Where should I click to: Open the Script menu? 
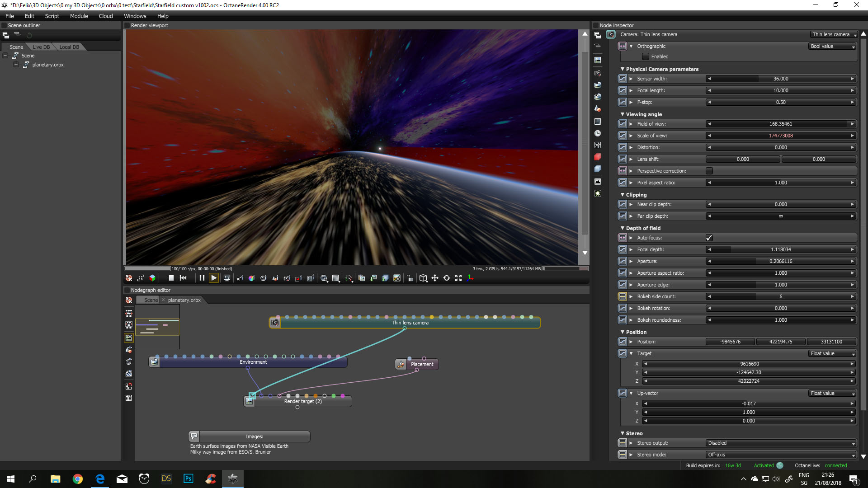[x=52, y=16]
